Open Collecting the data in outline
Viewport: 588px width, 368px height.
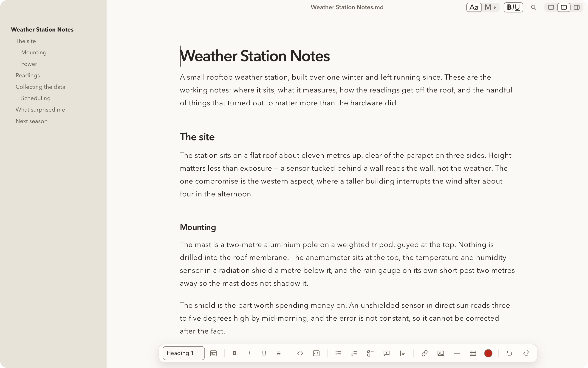pos(40,87)
